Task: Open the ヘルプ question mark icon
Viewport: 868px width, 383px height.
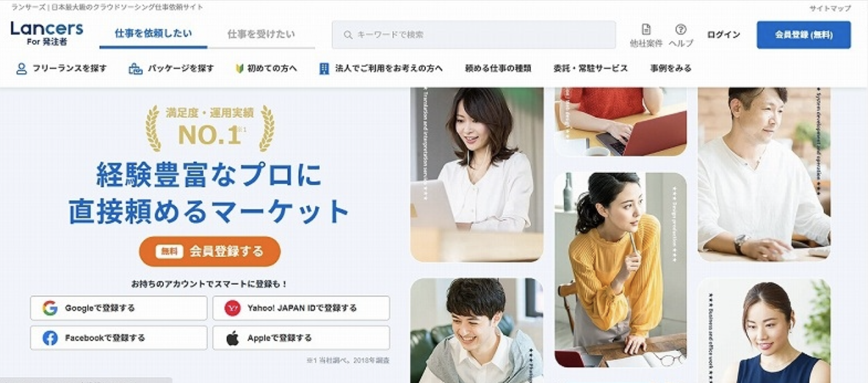Action: point(681,29)
